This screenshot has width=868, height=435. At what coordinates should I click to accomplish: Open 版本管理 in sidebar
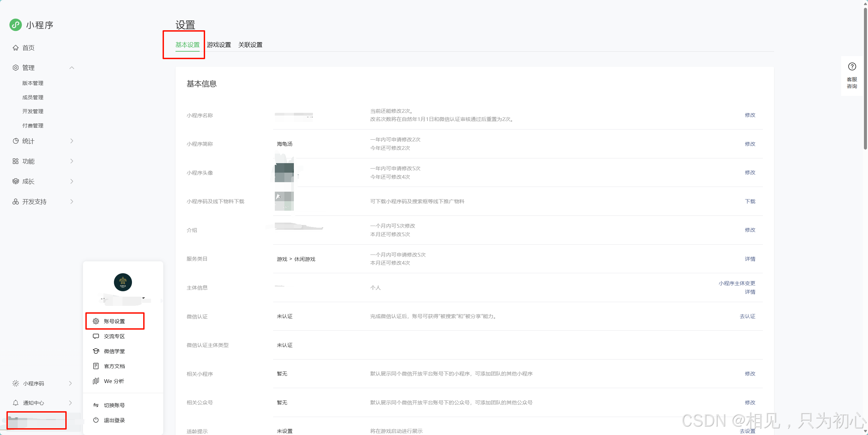tap(33, 83)
